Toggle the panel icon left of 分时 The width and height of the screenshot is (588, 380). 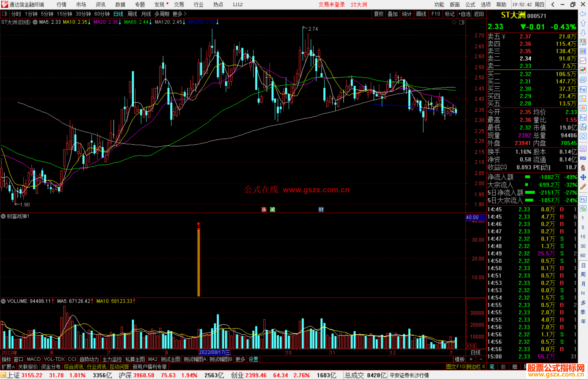coord(5,14)
